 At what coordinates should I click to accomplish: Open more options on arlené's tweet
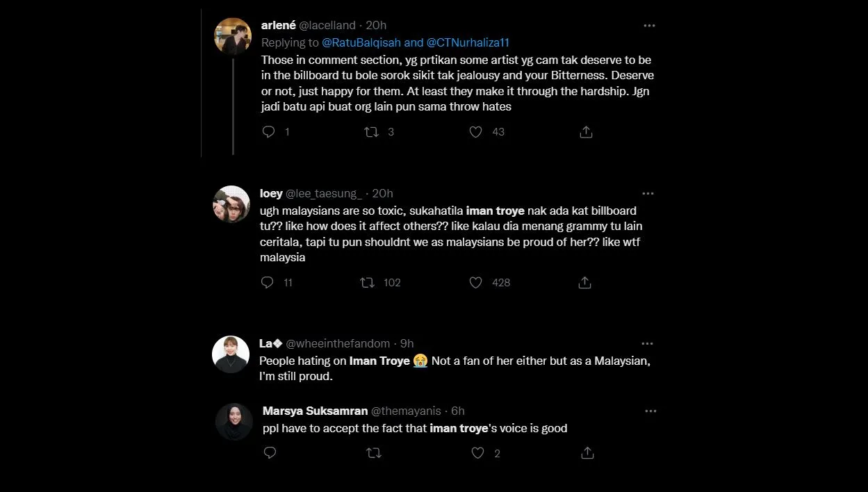click(x=649, y=25)
